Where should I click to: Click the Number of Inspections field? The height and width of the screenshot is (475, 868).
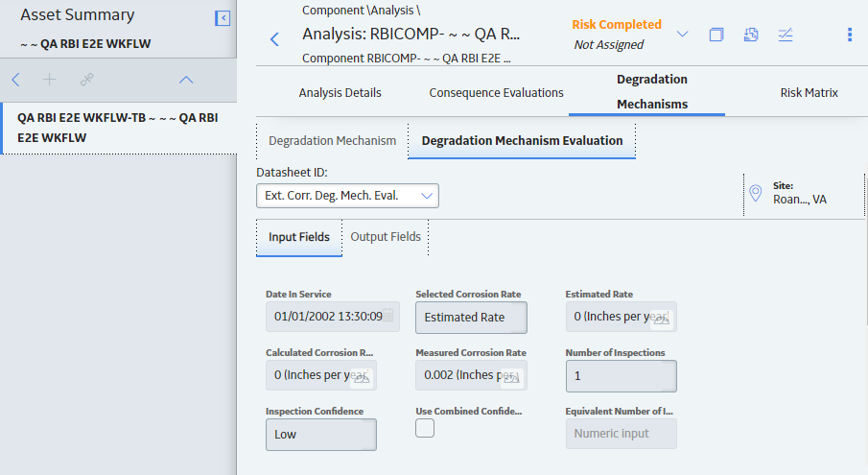622,376
